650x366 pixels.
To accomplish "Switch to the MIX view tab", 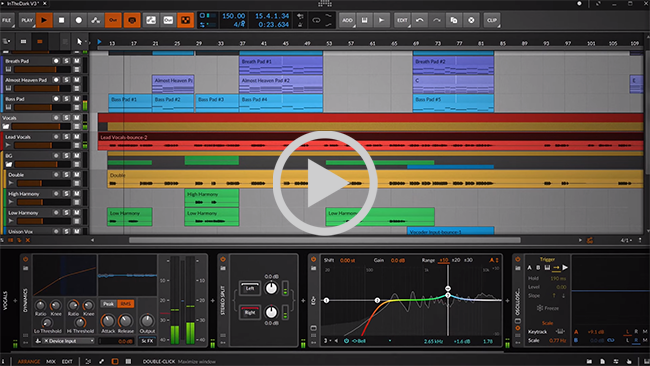I will [x=51, y=361].
